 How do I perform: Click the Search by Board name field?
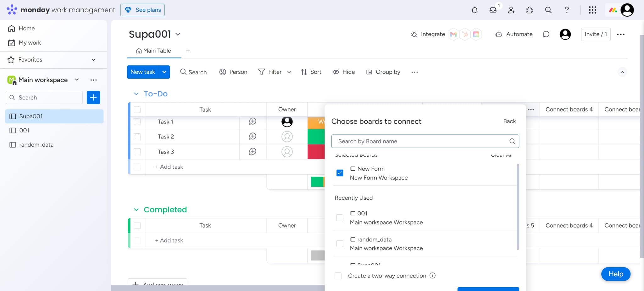click(x=421, y=141)
